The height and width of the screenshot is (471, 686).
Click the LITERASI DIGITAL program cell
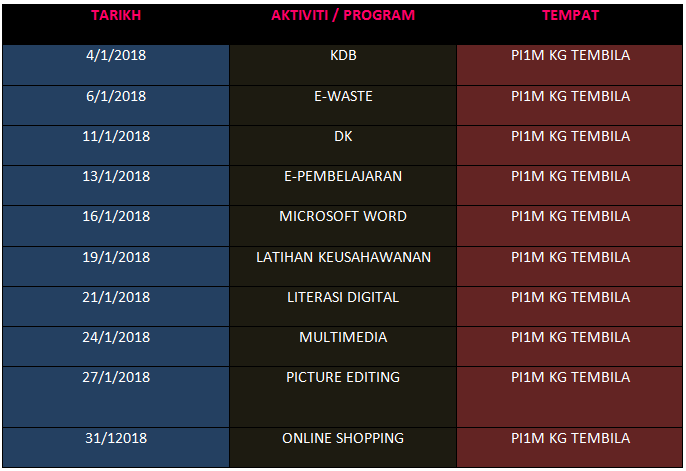tap(343, 298)
